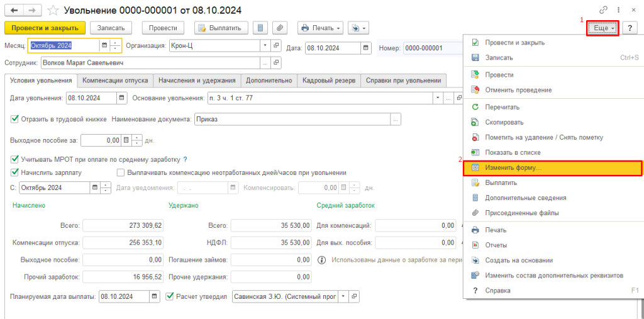Viewport: 644px width, 319px height.
Task: Choose Перечитать in the menu
Action: 552,107
